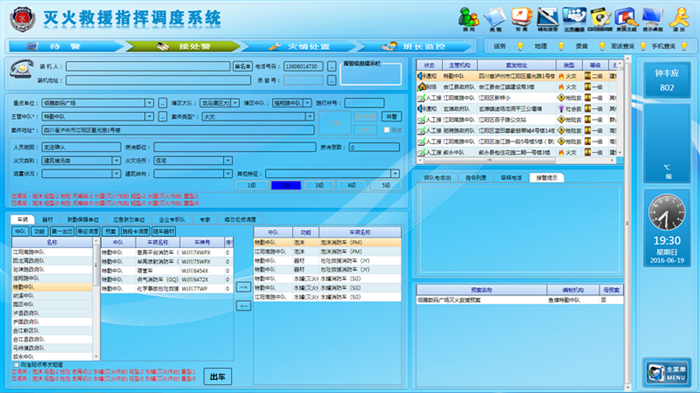
Task: Click the 预案 filter button
Action: tap(110, 231)
